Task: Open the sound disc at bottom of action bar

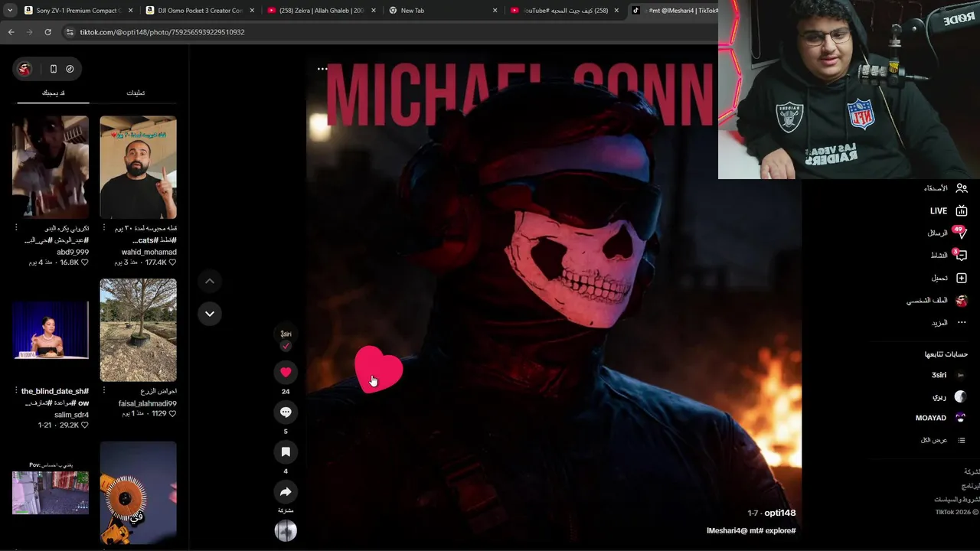Action: [286, 531]
